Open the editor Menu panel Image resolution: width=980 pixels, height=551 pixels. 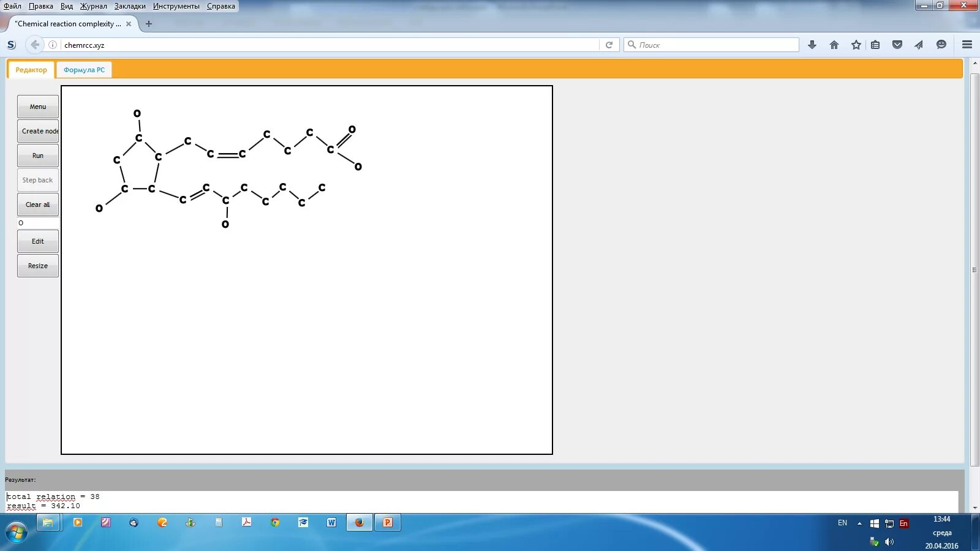[x=37, y=106]
